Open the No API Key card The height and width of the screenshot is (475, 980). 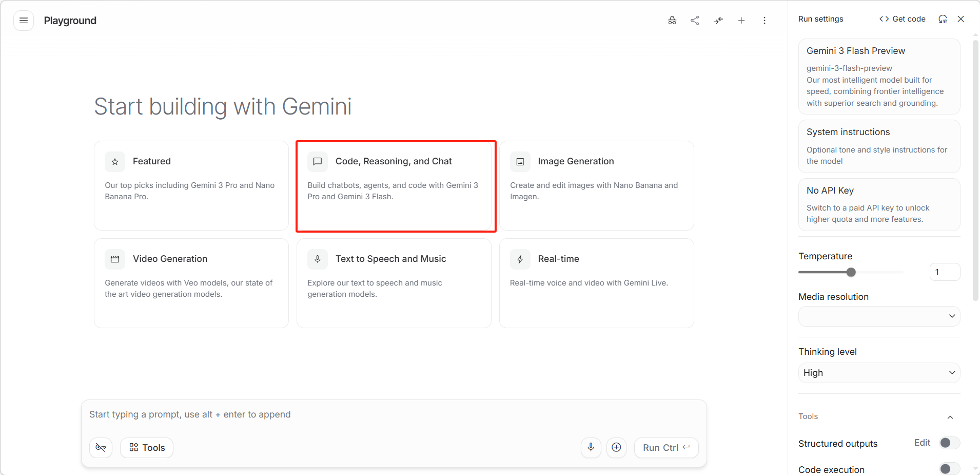point(879,204)
